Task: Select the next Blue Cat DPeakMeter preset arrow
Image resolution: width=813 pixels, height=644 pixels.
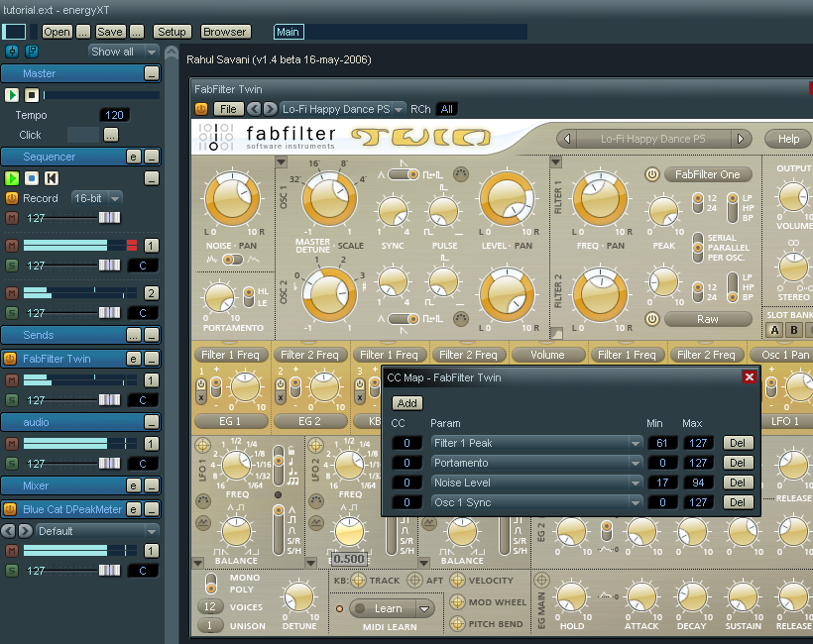Action: [x=26, y=530]
